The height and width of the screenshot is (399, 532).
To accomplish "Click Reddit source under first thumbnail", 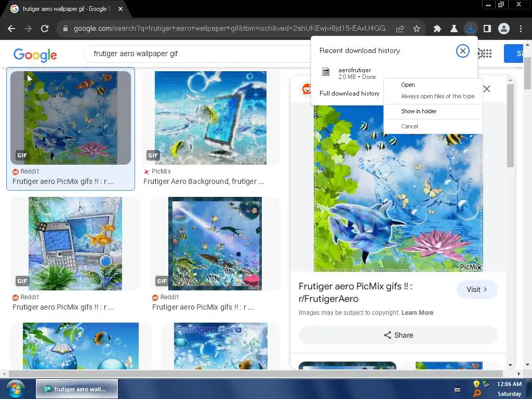I will [x=30, y=171].
